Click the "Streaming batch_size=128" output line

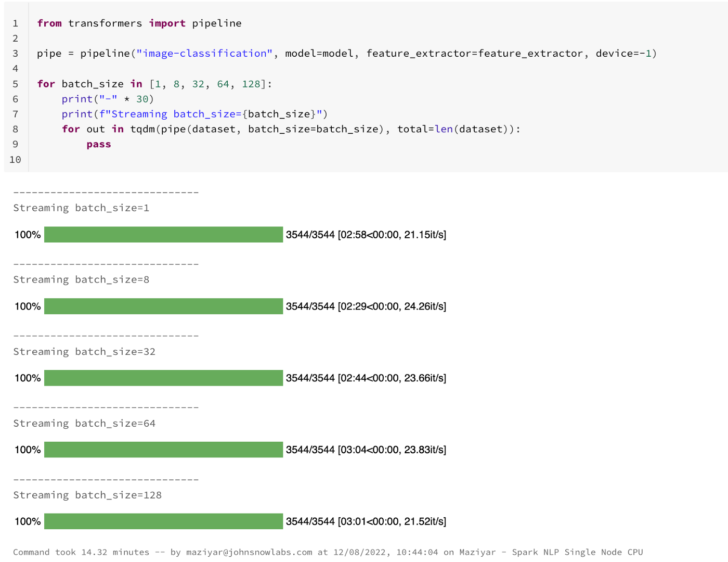[87, 495]
